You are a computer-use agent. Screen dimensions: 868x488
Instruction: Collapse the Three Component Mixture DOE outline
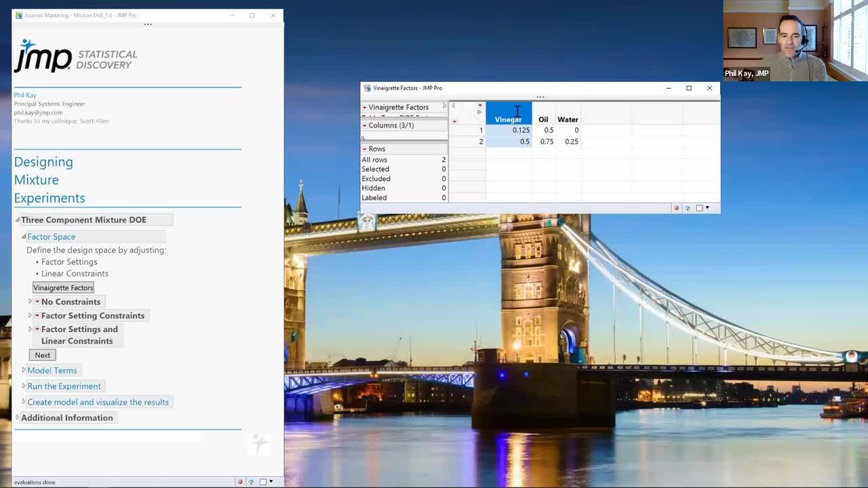(x=18, y=220)
